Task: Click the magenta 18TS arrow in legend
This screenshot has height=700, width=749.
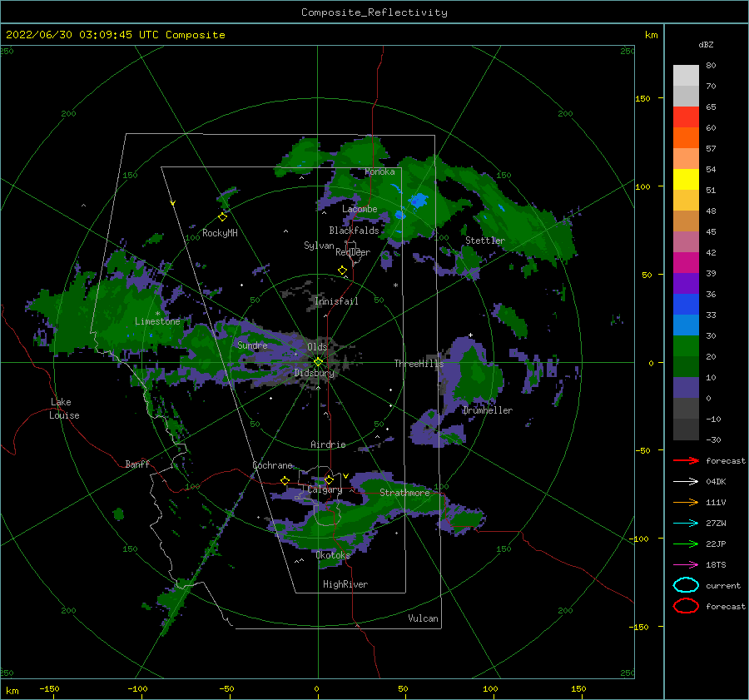Action: pos(686,565)
